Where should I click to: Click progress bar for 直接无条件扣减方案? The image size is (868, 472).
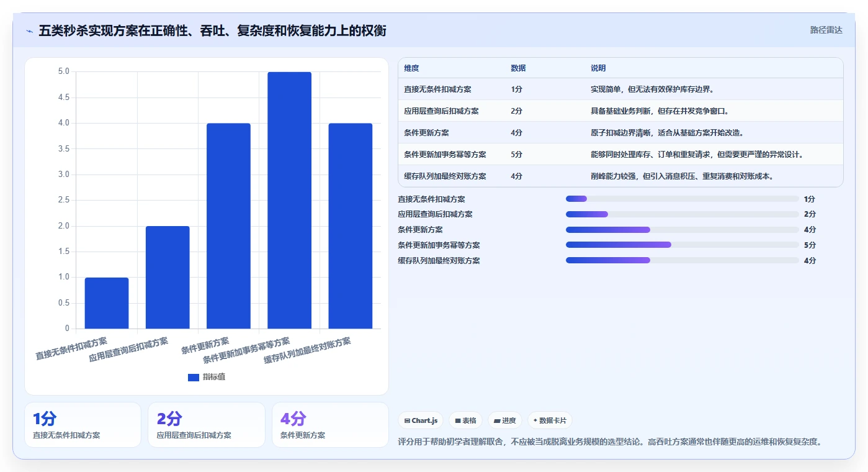point(682,199)
